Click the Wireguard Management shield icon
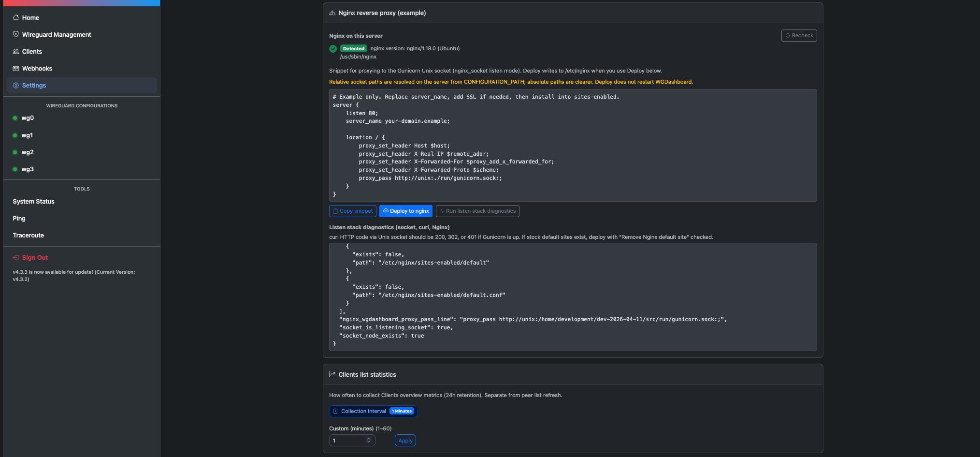This screenshot has width=980, height=457. coord(16,34)
